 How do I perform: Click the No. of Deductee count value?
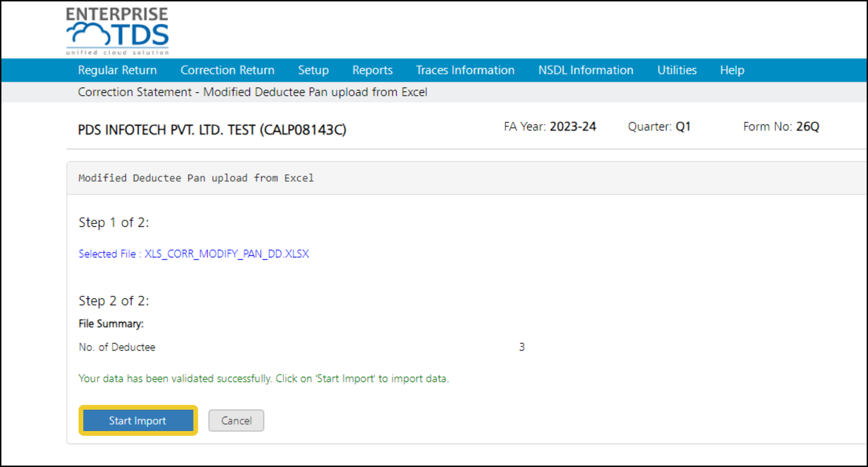[522, 347]
